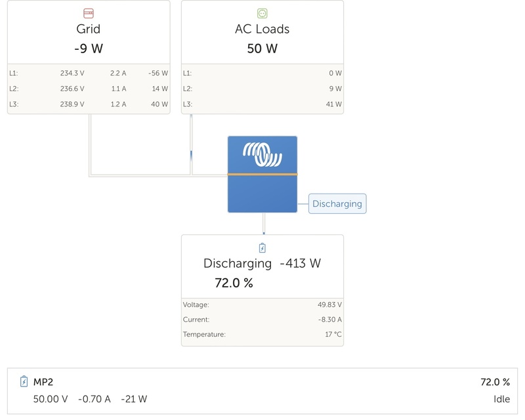Select the green AC Loads socket icon
This screenshot has height=420, width=525.
[x=262, y=11]
